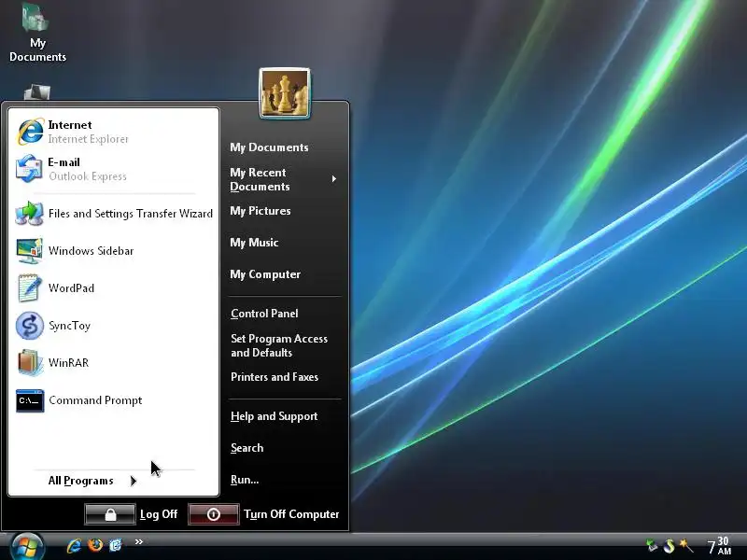747x560 pixels.
Task: Open Search from Start menu
Action: pyautogui.click(x=247, y=448)
